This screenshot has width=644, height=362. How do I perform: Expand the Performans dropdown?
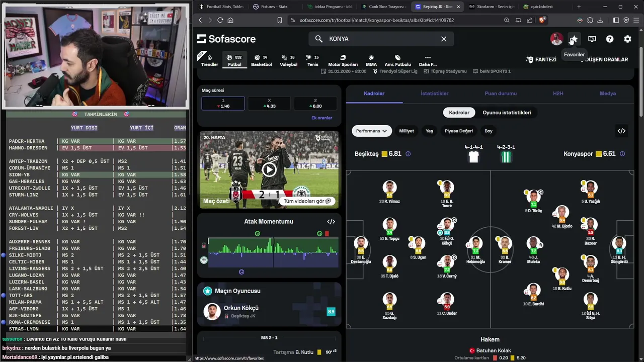371,131
